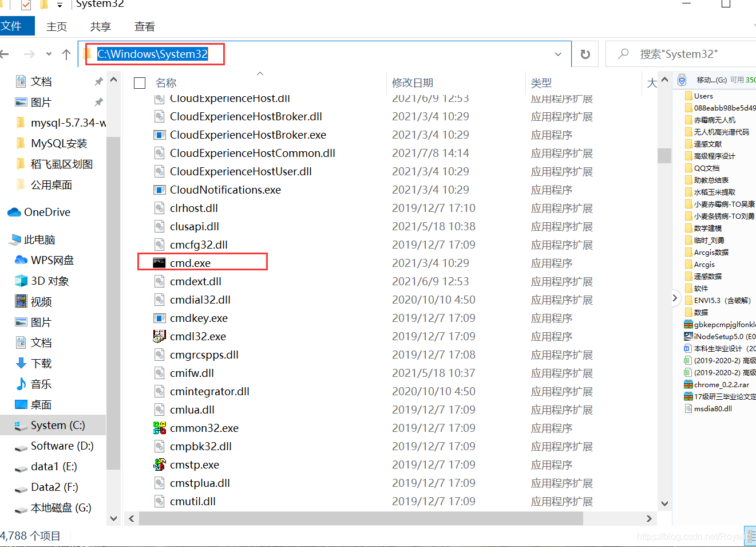Viewport: 756px width, 547px height.
Task: Switch to the 查看 ribbon tab
Action: (x=144, y=26)
